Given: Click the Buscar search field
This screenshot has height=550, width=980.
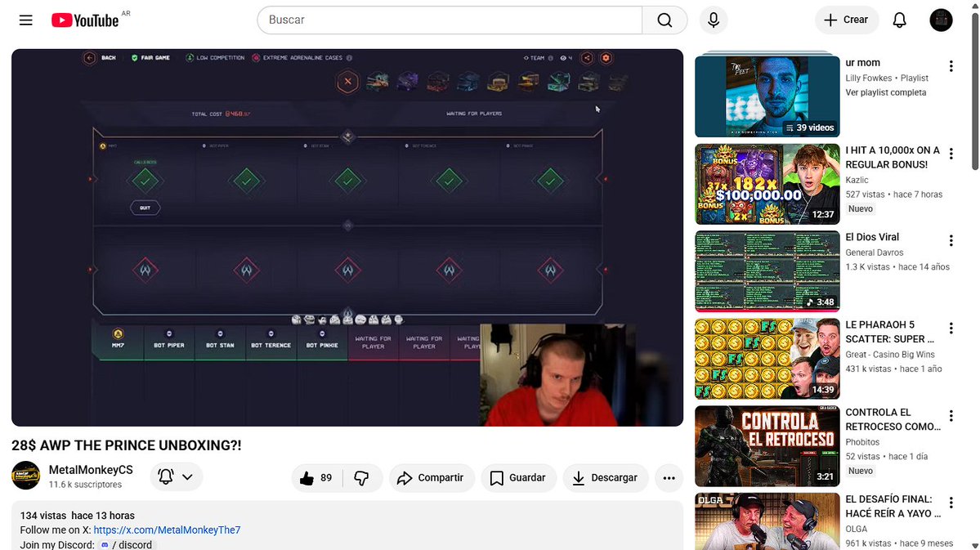Looking at the screenshot, I should (x=450, y=20).
